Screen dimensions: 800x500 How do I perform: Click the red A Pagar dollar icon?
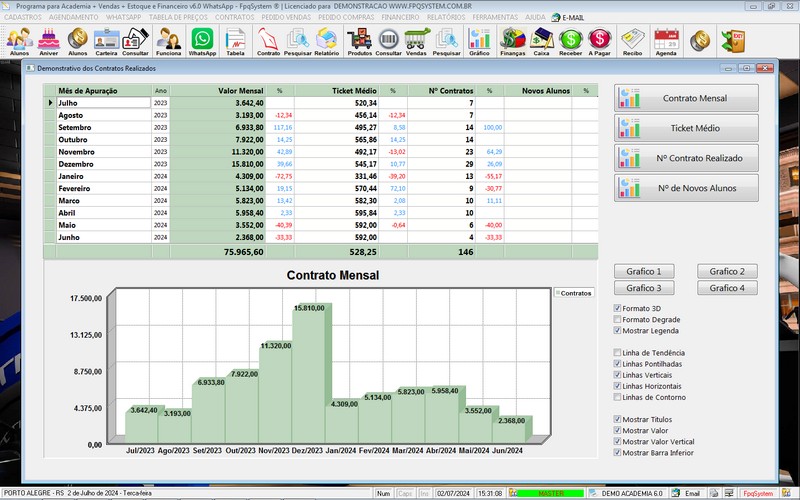[x=599, y=41]
